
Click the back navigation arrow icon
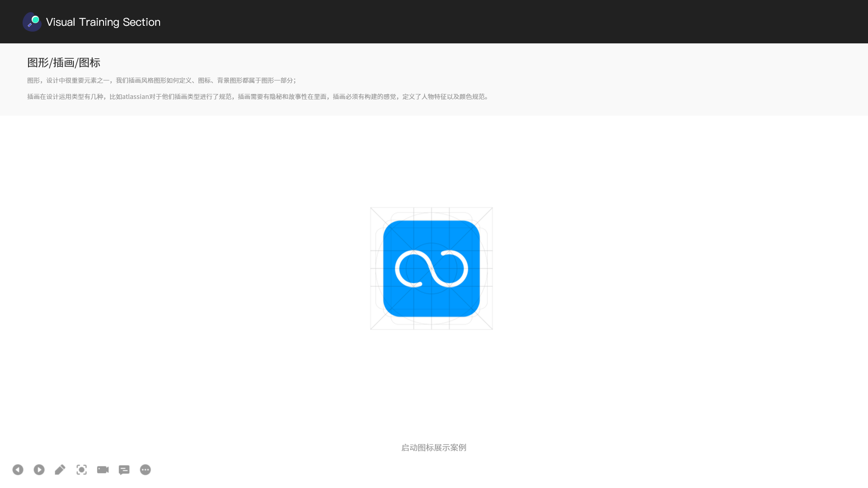[x=17, y=469]
